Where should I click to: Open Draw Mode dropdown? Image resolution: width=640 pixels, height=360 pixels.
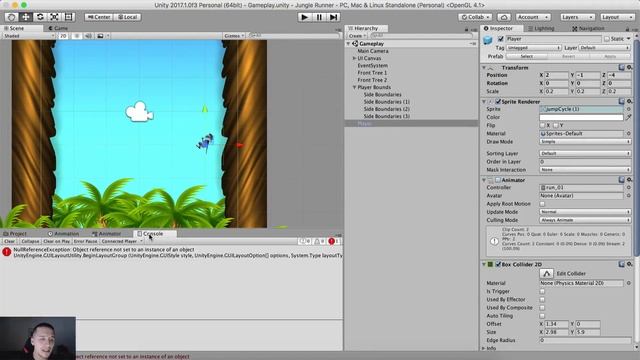click(x=585, y=142)
